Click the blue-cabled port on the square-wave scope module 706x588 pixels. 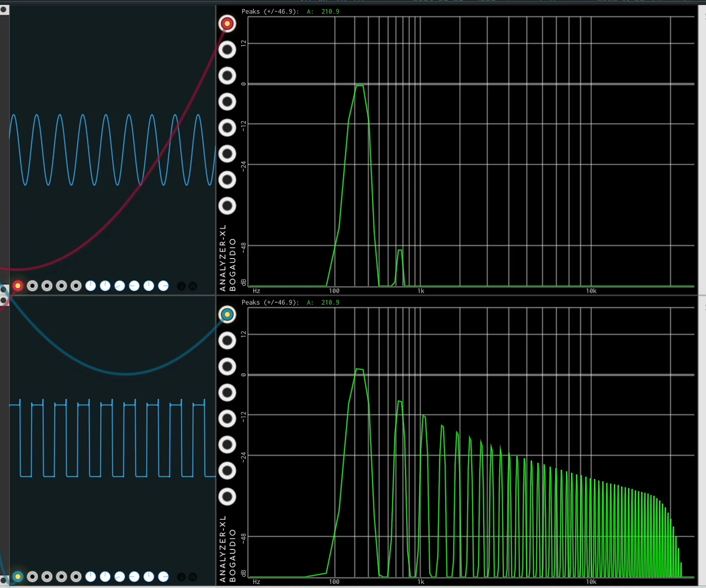point(18,577)
